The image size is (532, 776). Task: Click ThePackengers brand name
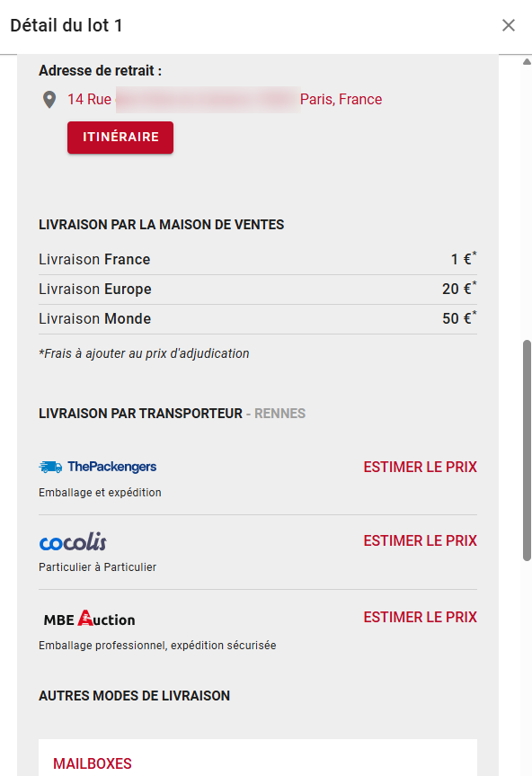(111, 467)
